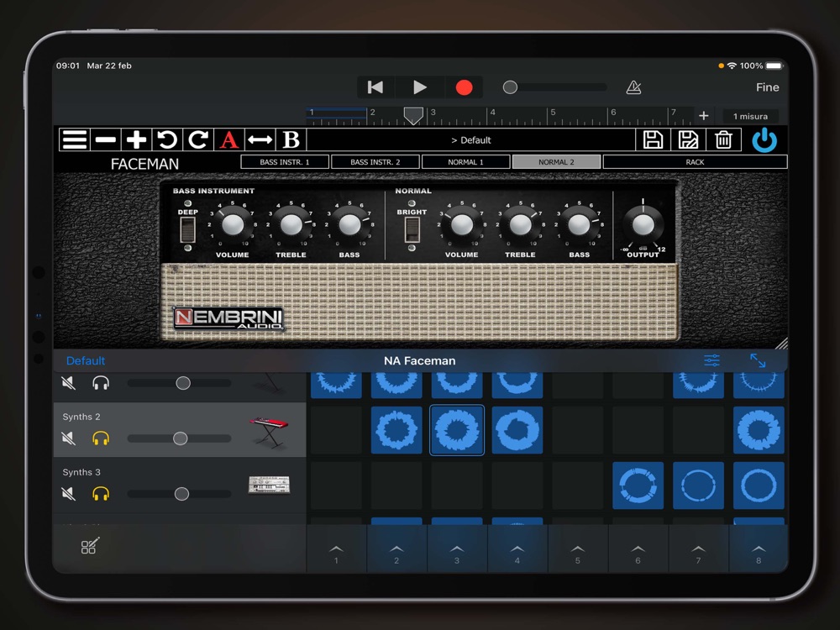The height and width of the screenshot is (630, 840).
Task: Select the NORMAL 2 tab
Action: click(556, 162)
